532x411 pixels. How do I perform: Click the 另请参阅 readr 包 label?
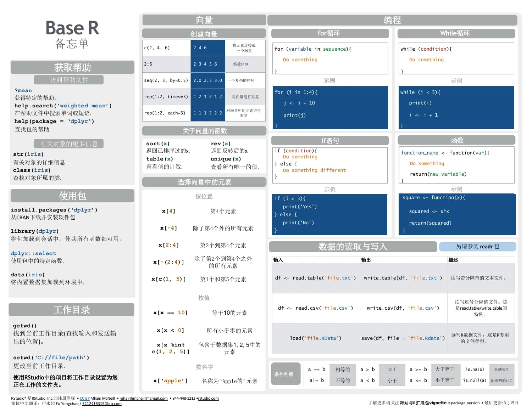(478, 246)
